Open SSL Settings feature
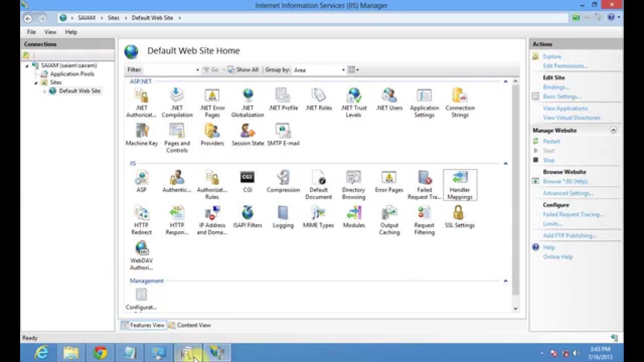Image resolution: width=644 pixels, height=362 pixels. point(460,216)
